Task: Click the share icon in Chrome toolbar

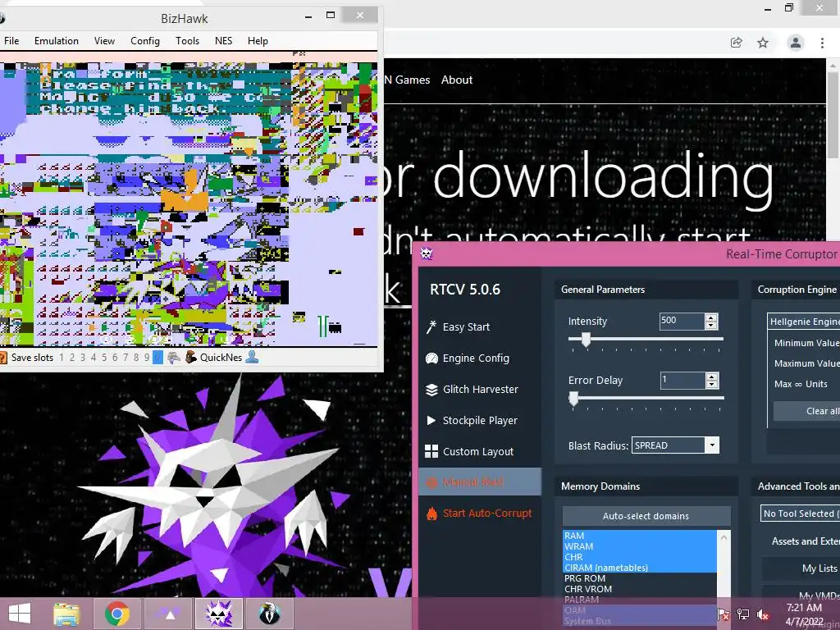Action: [737, 43]
